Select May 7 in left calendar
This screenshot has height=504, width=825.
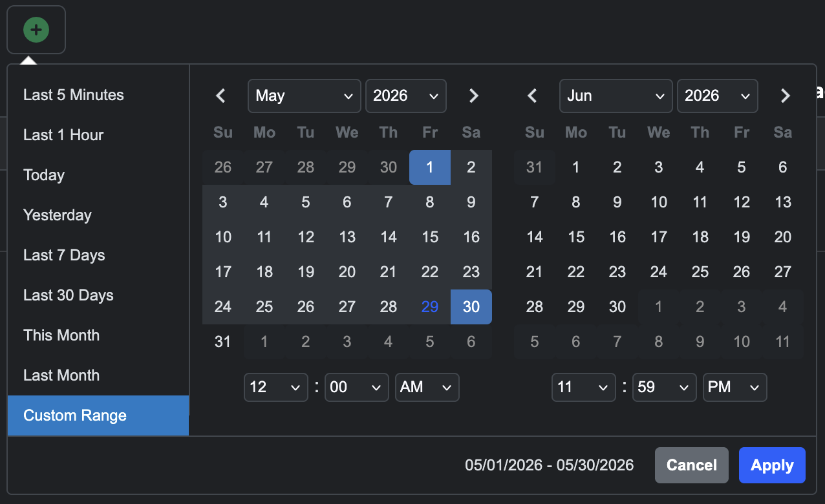(389, 202)
